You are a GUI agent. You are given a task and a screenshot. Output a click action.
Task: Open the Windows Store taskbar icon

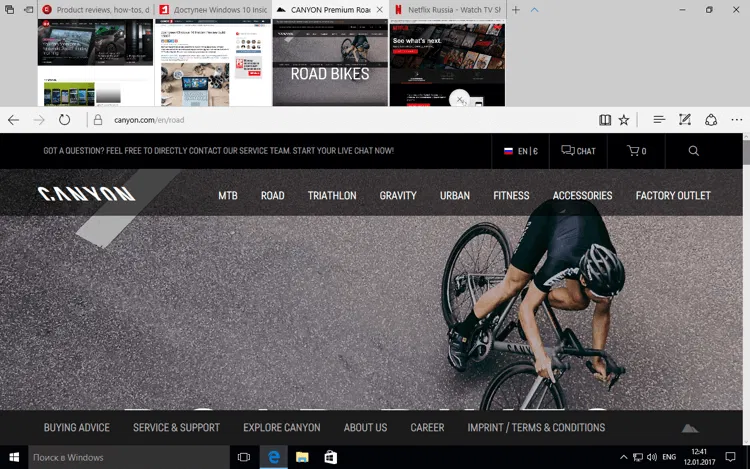[x=331, y=458]
